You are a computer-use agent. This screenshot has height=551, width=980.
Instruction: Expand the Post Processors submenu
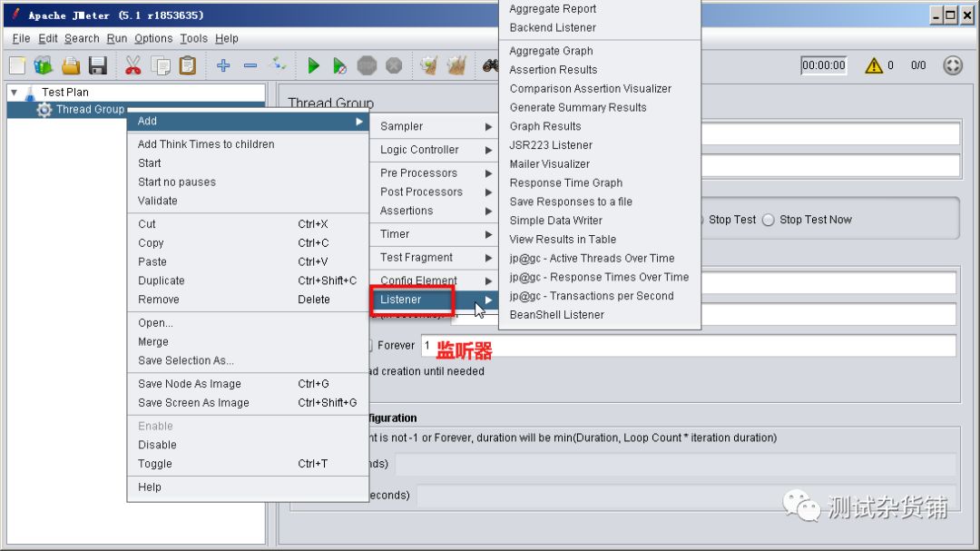pyautogui.click(x=435, y=192)
